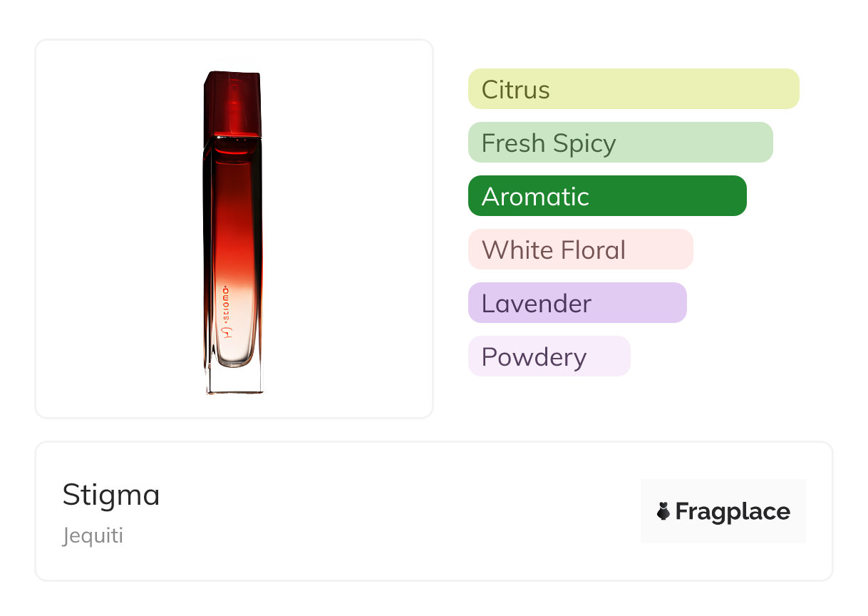Pick the purple Lavender accord bar
868x616 pixels.
pyautogui.click(x=577, y=303)
